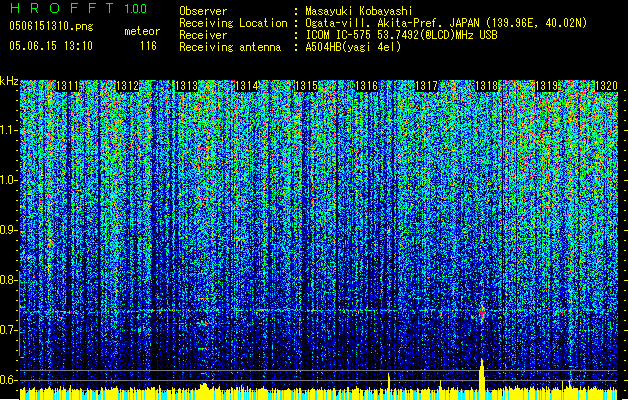The height and width of the screenshot is (400, 629).
Task: Click the 1317 time marker label
Action: pos(426,86)
